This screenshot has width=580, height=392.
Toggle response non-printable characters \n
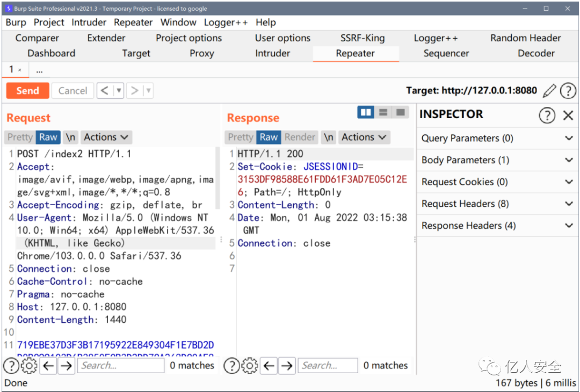point(328,137)
